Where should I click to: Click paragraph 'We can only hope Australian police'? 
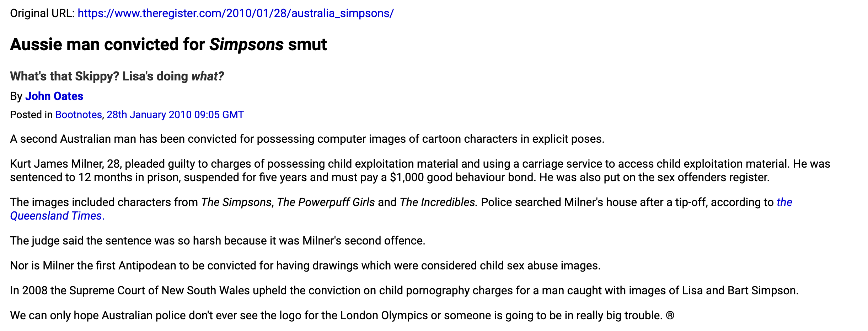click(x=342, y=315)
